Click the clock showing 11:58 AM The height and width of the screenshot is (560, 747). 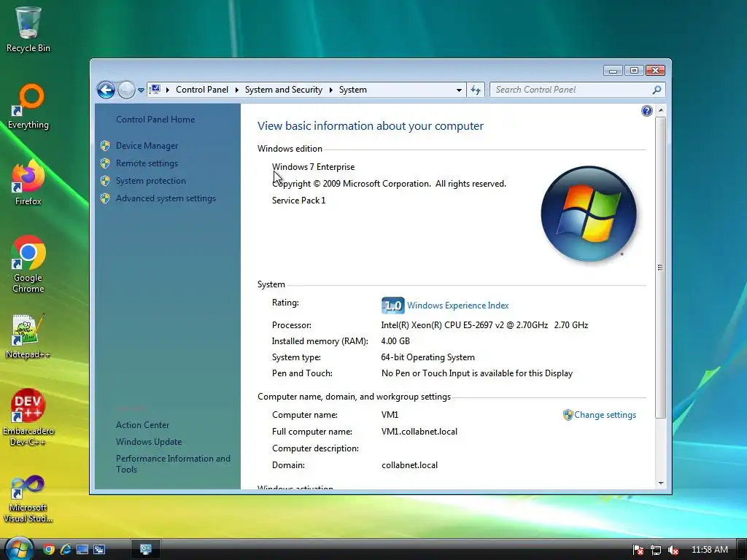click(709, 550)
